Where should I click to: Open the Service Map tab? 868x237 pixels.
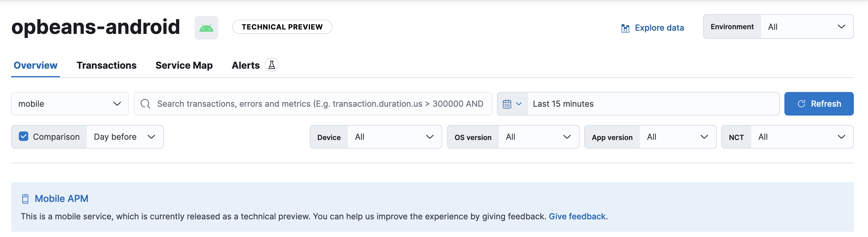(184, 65)
